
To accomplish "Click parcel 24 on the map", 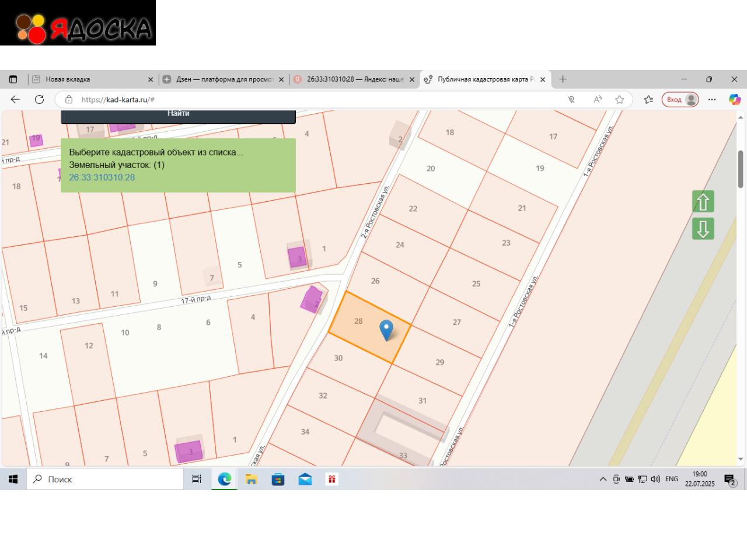I will (x=400, y=245).
